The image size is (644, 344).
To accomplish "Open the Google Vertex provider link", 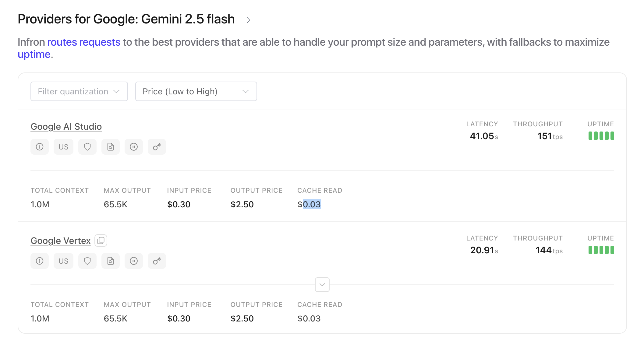I will pos(61,241).
